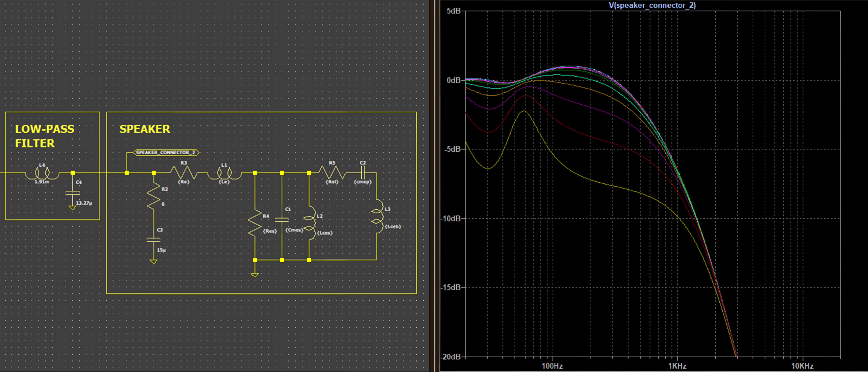Click the 10KHz horizontal axis label
Viewport: 868px width, 372px height.
click(802, 366)
